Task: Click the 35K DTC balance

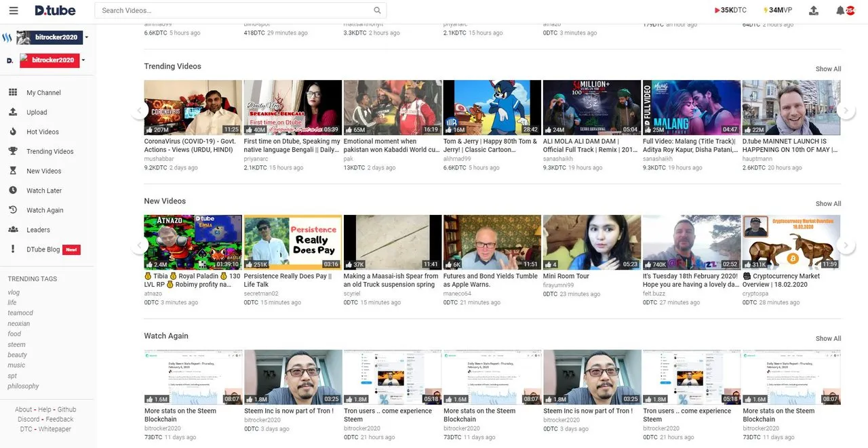Action: [x=730, y=10]
